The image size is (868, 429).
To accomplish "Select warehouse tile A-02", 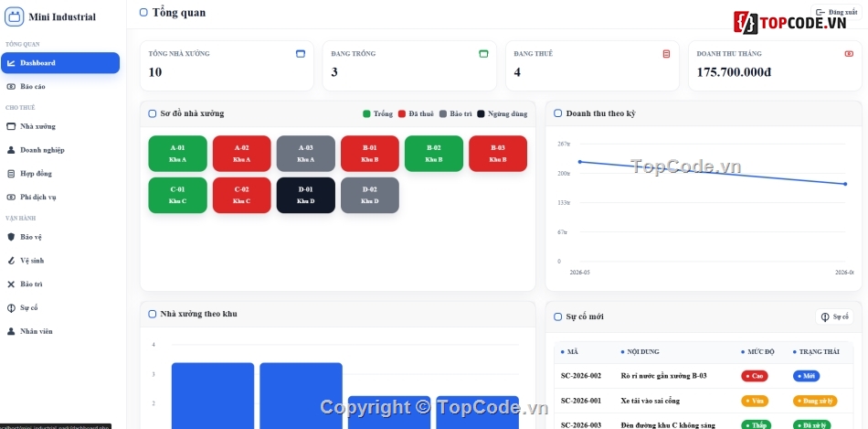I will (242, 154).
